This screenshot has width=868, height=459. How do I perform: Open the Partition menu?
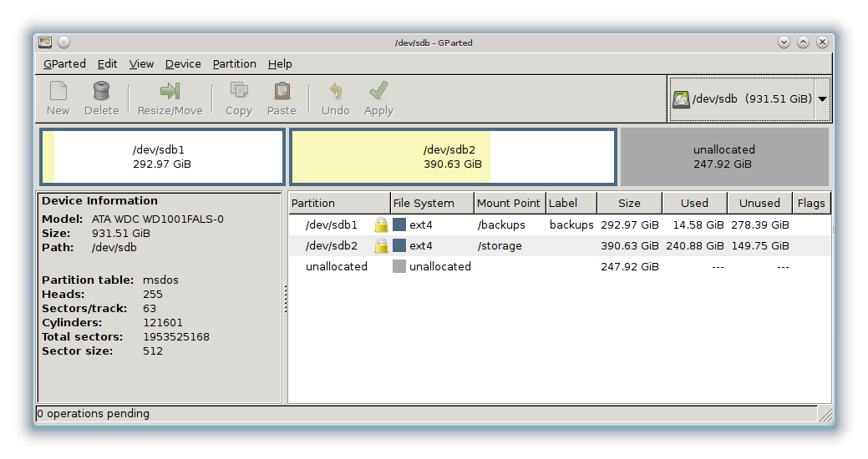[234, 64]
